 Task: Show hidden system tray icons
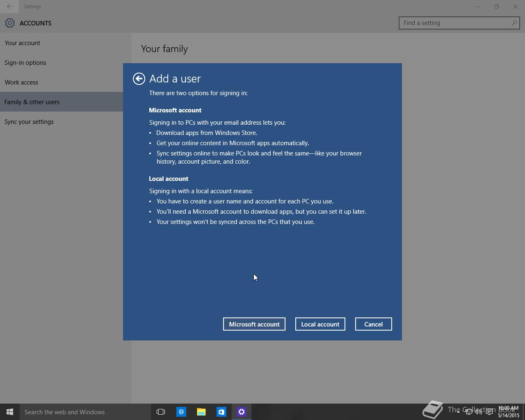(x=458, y=412)
